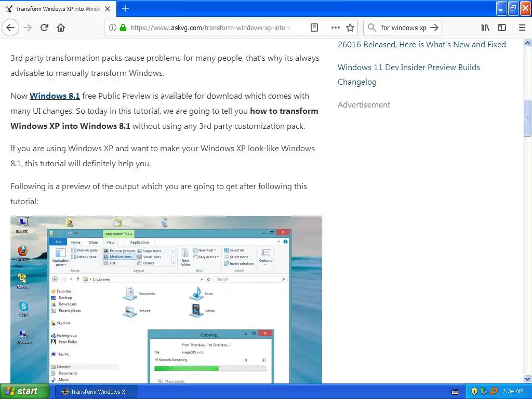Click the Advertisement label in sidebar

364,105
